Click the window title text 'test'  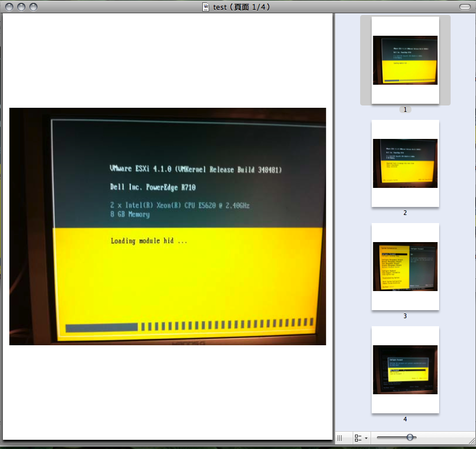(x=220, y=7)
